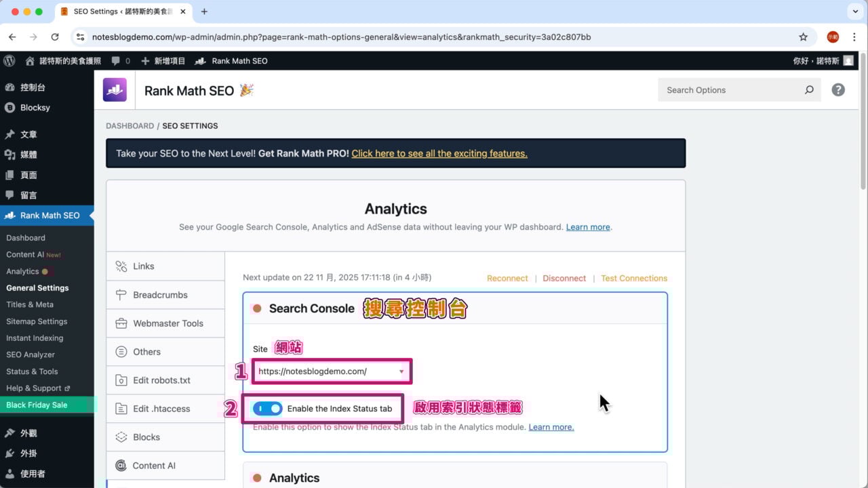Image resolution: width=868 pixels, height=488 pixels.
Task: Click the Reconnect link
Action: tap(507, 279)
